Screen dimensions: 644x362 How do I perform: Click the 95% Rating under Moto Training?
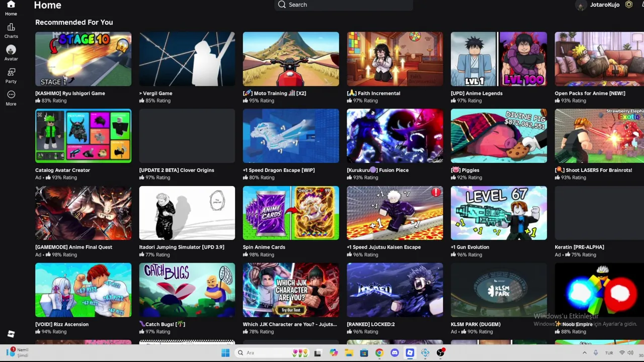258,101
